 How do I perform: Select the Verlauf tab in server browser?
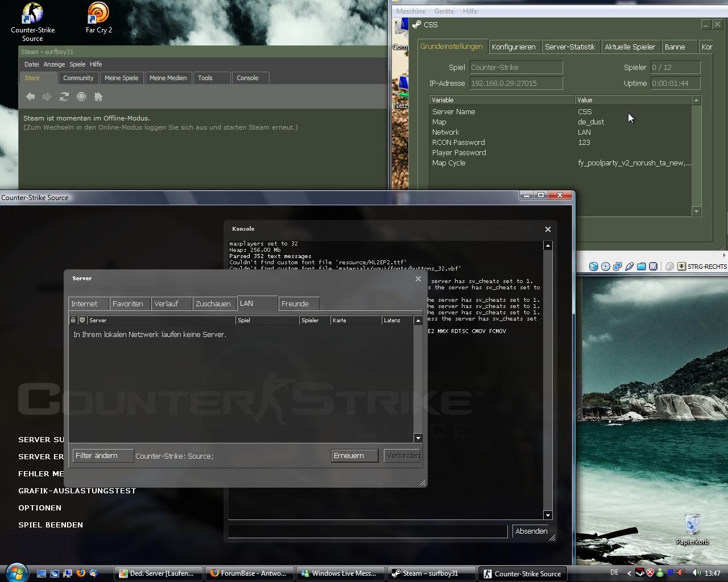click(172, 304)
